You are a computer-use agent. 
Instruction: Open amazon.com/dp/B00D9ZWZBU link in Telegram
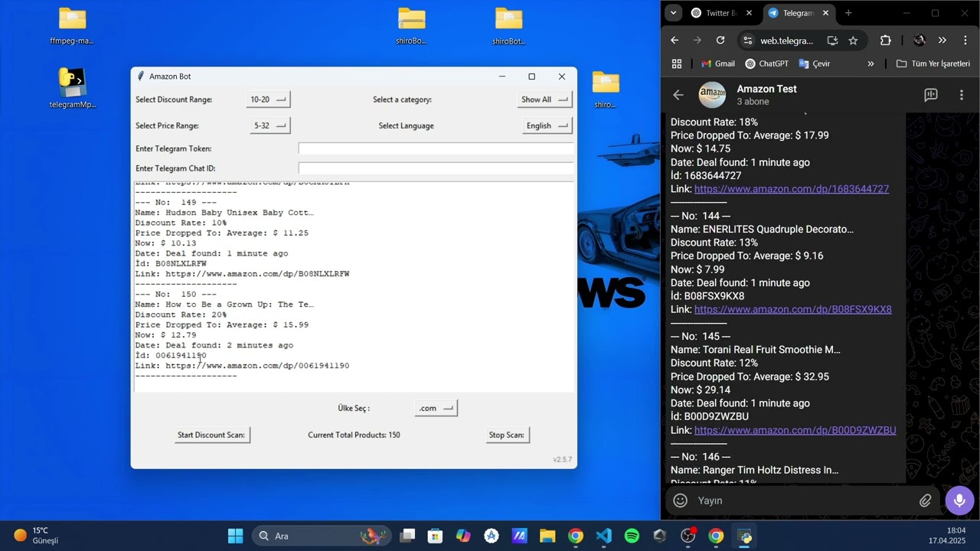click(x=795, y=430)
